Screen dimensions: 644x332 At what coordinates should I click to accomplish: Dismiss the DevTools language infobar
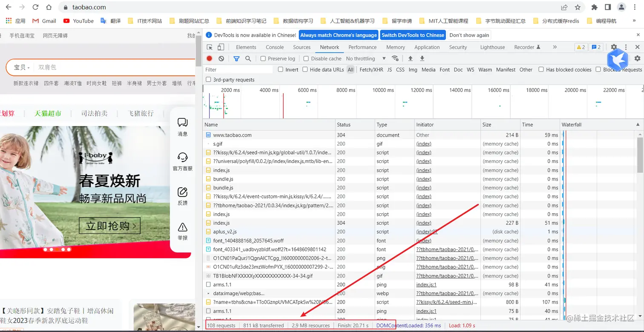(638, 35)
